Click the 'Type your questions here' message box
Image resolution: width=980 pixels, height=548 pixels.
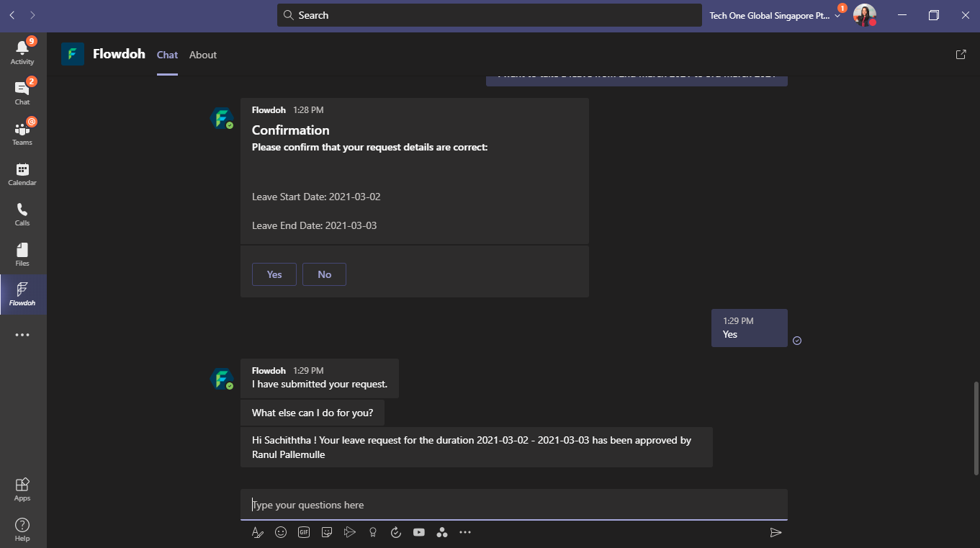pyautogui.click(x=514, y=505)
